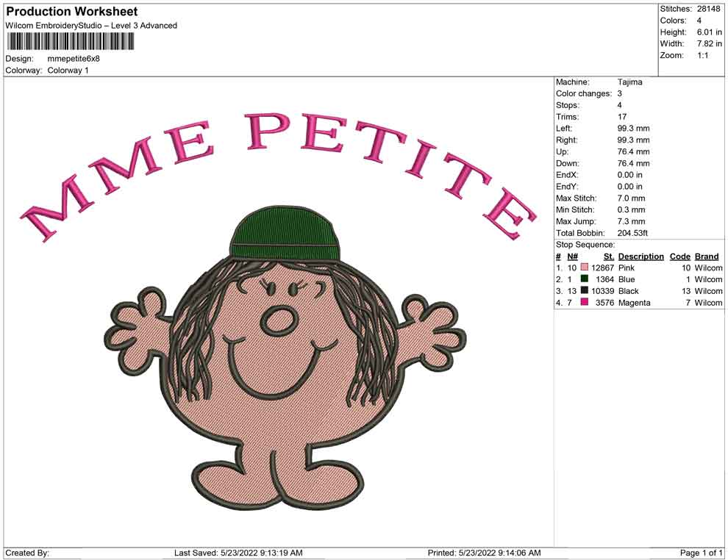The image size is (728, 560).
Task: Click the 'Created By:' footer label
Action: pos(27,553)
